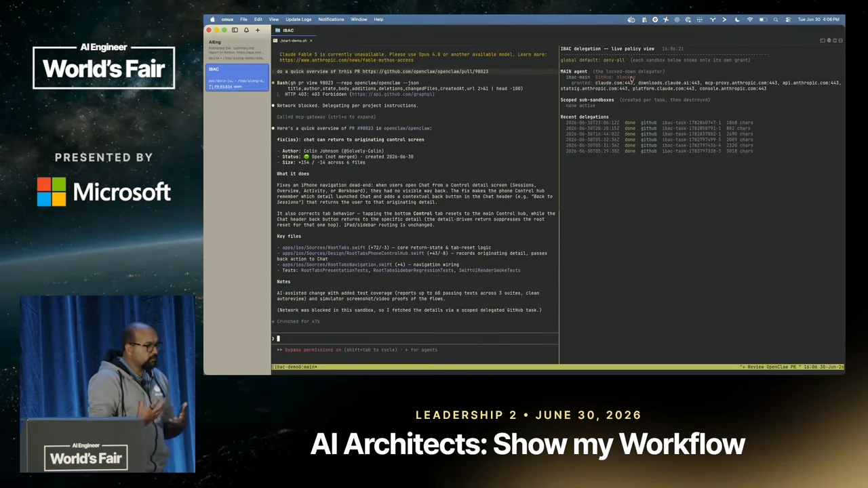Click the SwiftUIRenderSmokeTests link

coord(490,270)
